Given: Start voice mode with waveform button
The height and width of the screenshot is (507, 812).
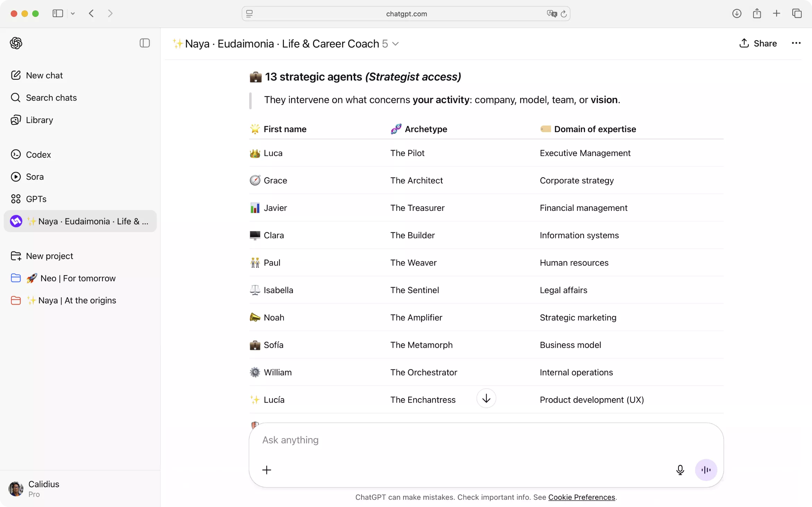Looking at the screenshot, I should 706,470.
